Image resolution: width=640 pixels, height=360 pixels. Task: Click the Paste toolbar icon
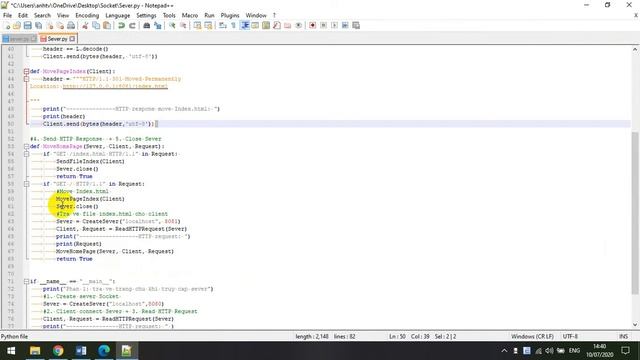(x=107, y=25)
